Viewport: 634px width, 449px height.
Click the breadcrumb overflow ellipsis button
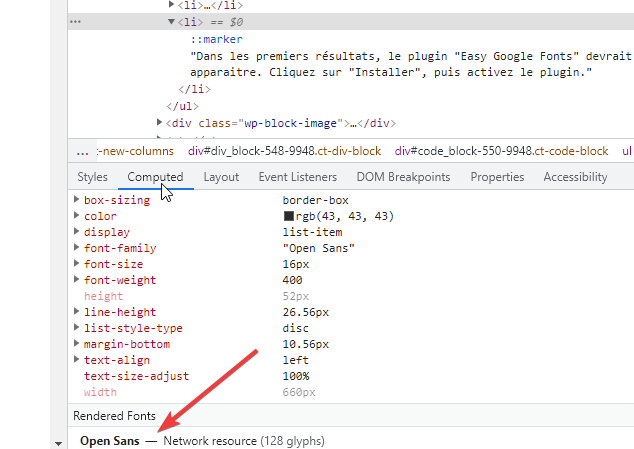tap(83, 151)
